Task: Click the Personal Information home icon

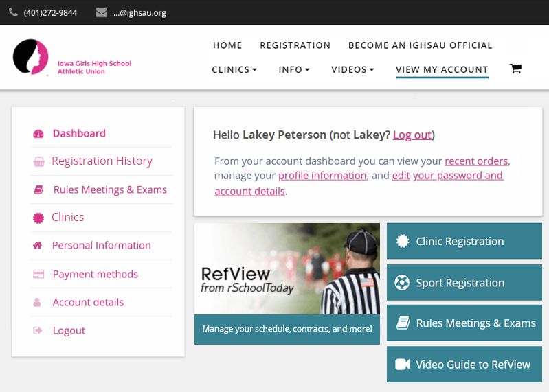Action: point(38,245)
